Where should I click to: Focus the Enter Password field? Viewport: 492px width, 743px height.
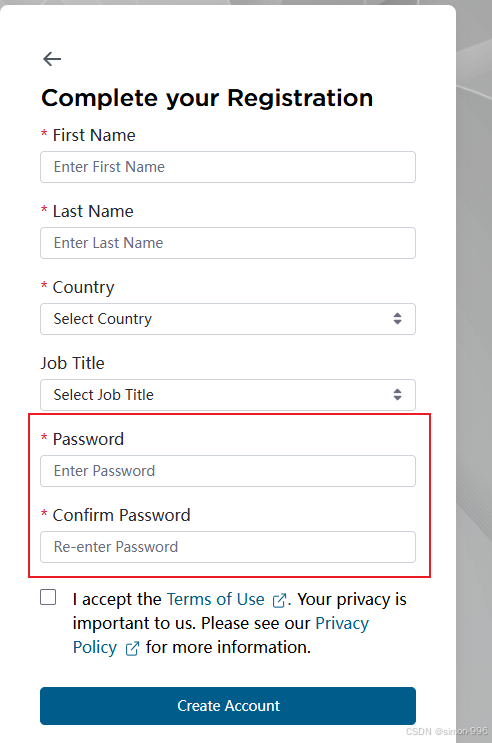228,471
